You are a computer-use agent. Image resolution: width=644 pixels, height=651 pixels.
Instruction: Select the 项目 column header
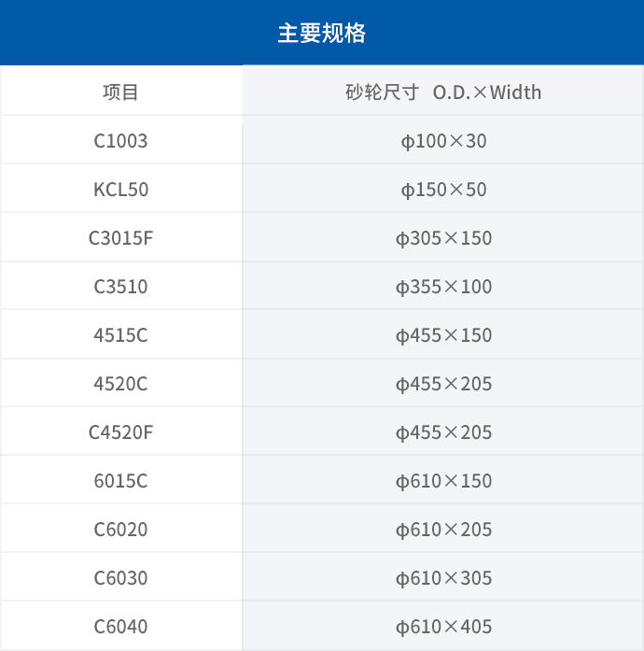click(x=120, y=92)
